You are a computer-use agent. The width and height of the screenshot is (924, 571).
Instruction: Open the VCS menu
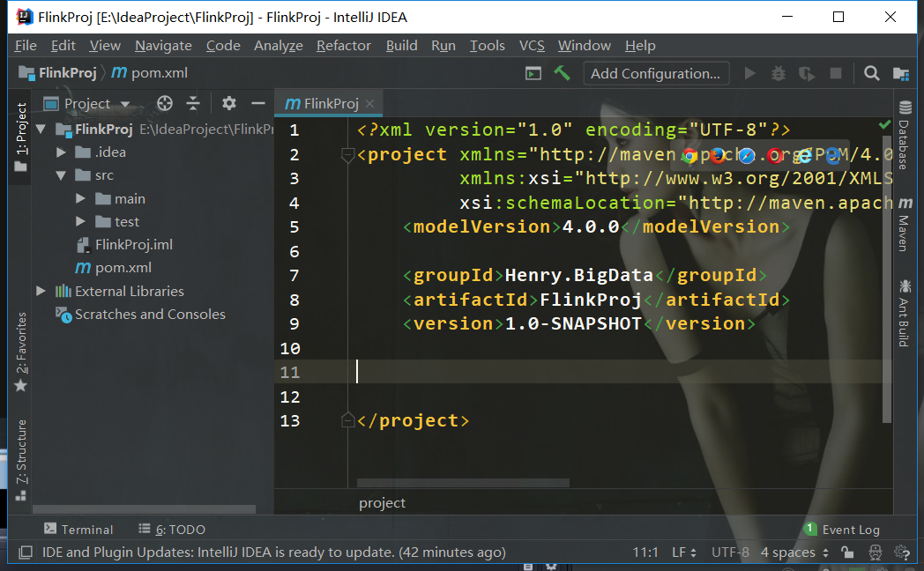tap(532, 45)
